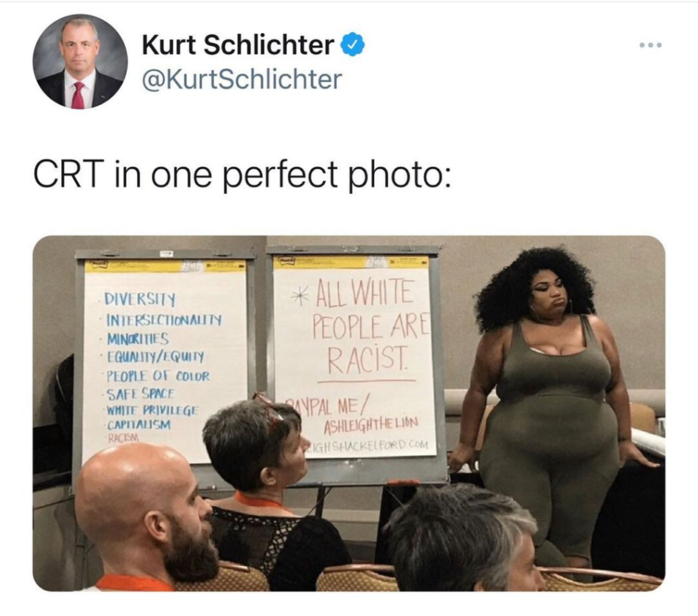Click SAFE SPACE on the left flip chart
Viewport: 698px width, 616px height.
[x=140, y=394]
